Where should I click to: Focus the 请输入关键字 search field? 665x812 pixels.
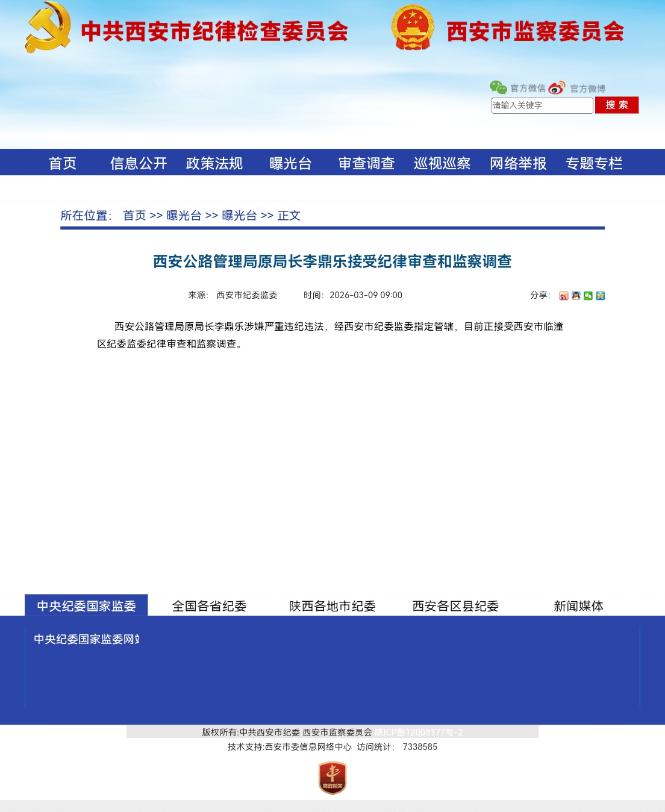542,105
